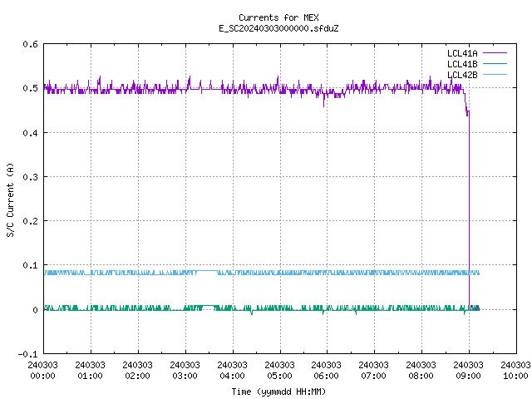Image resolution: width=532 pixels, height=399 pixels.
Task: Click the 240303 03:00 x-axis tick label
Action: coord(185,371)
